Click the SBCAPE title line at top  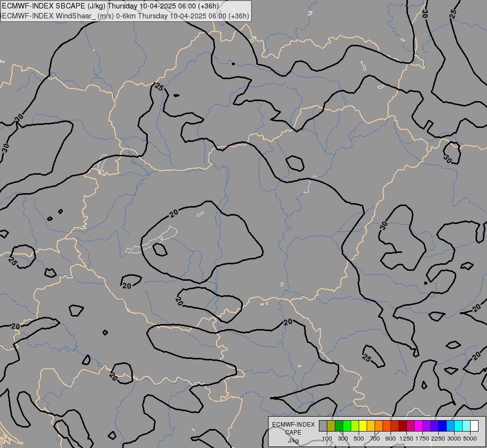tap(110, 6)
